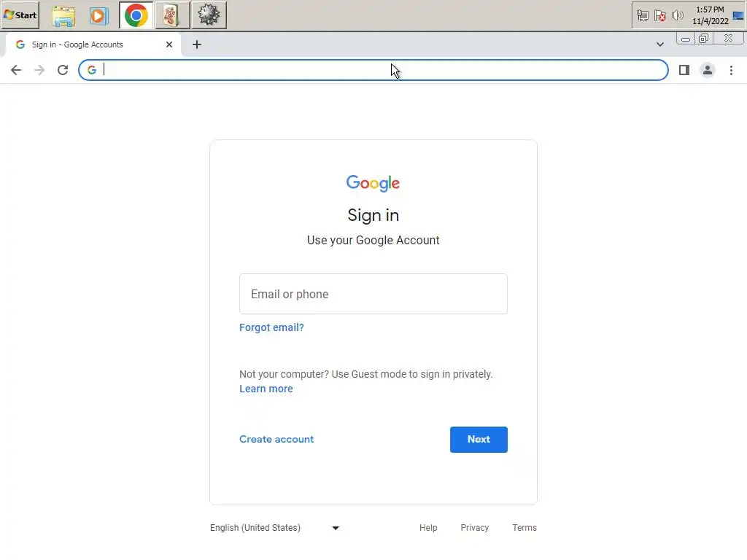Open the Minesweeper mine icon in the taskbar
Viewport: 747px width, 560px height.
pyautogui.click(x=209, y=16)
